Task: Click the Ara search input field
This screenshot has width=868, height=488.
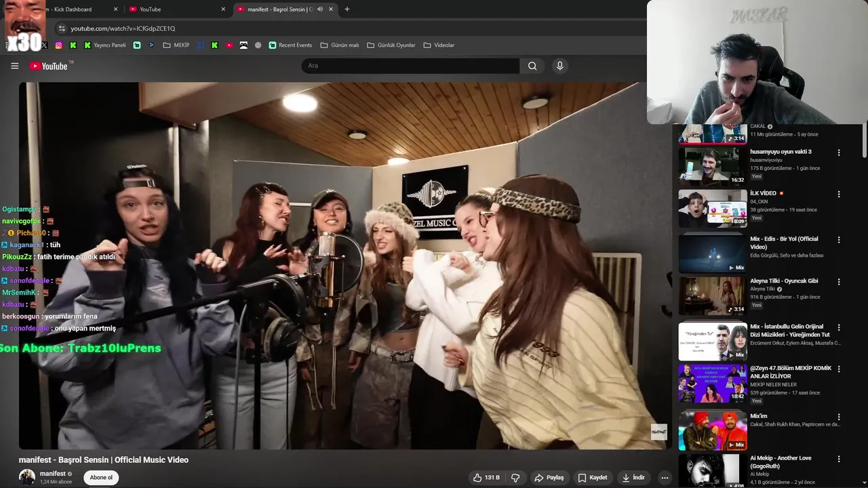Action: pyautogui.click(x=410, y=66)
